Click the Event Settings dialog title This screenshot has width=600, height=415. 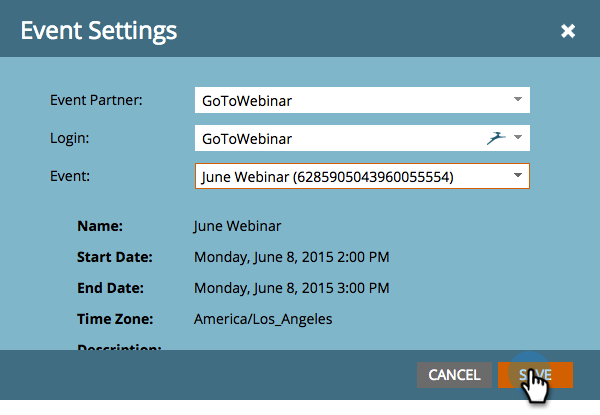pyautogui.click(x=99, y=31)
